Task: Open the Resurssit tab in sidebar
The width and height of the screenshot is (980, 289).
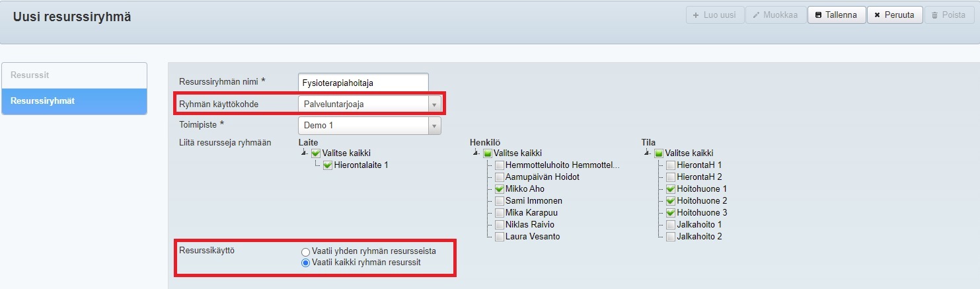Action: pos(74,75)
